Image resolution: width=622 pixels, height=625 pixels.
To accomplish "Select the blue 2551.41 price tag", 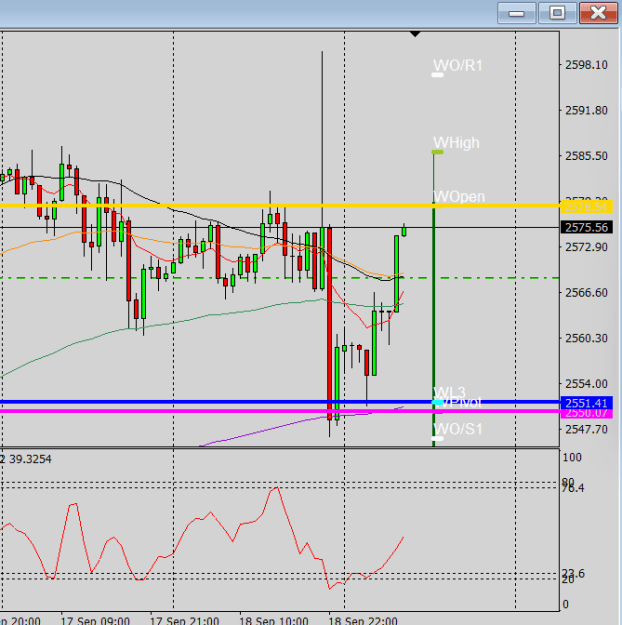I will pyautogui.click(x=587, y=403).
